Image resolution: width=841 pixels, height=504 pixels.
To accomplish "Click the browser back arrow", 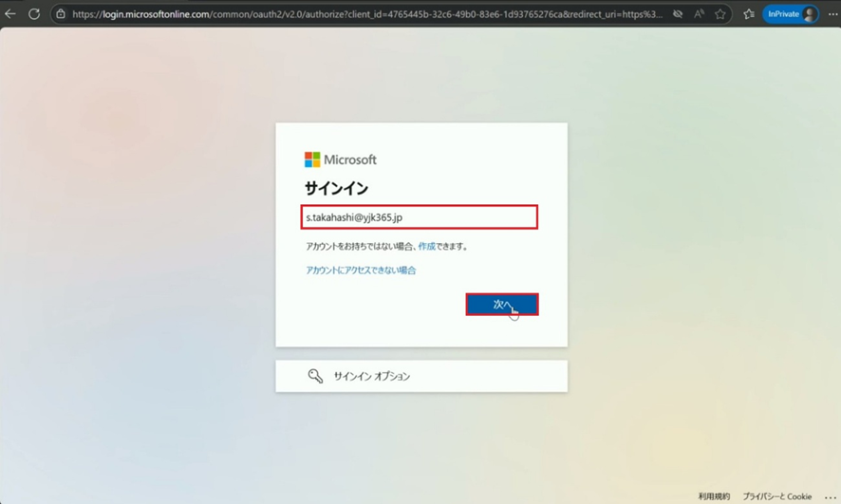I will point(10,14).
